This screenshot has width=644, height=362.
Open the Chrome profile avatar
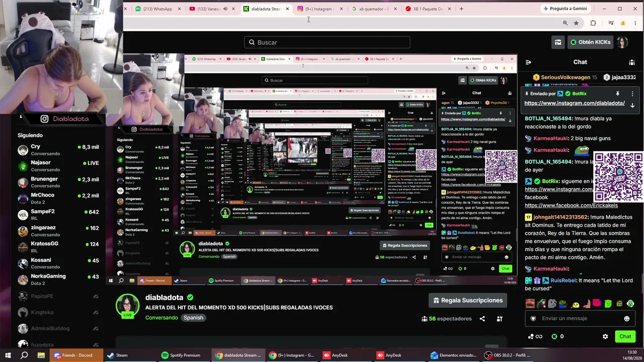pos(623,23)
